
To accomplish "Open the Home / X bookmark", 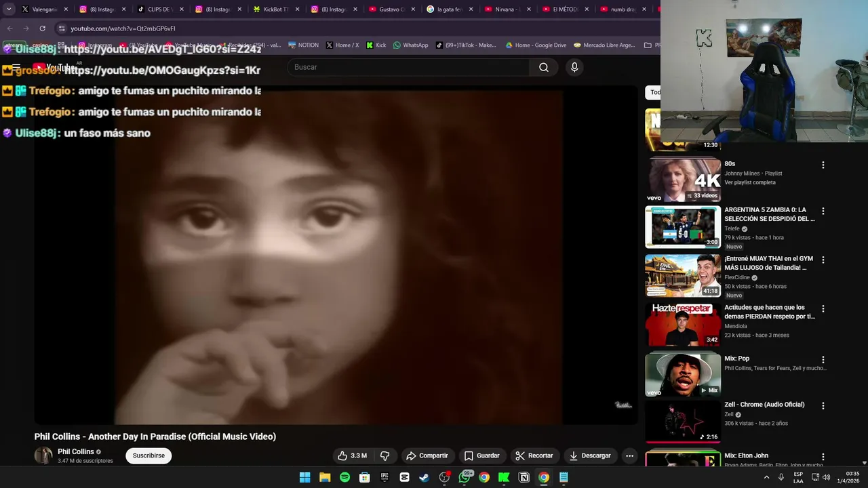I will pyautogui.click(x=342, y=45).
